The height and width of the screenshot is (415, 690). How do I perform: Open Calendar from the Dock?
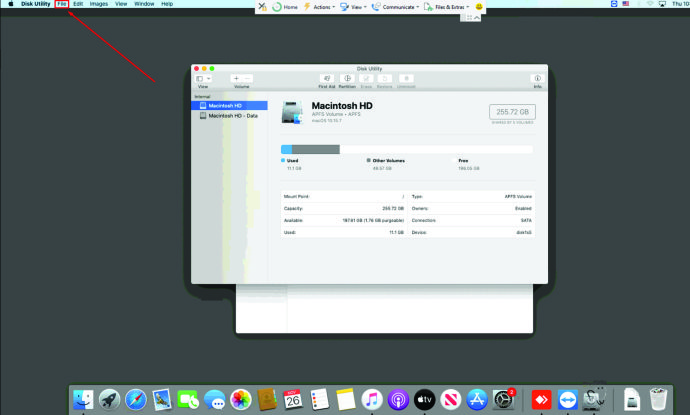[x=293, y=400]
